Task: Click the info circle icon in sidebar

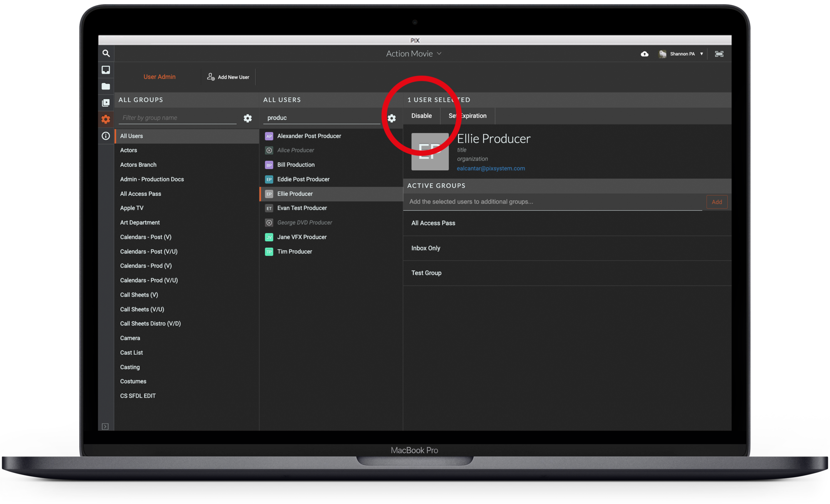Action: click(x=106, y=136)
